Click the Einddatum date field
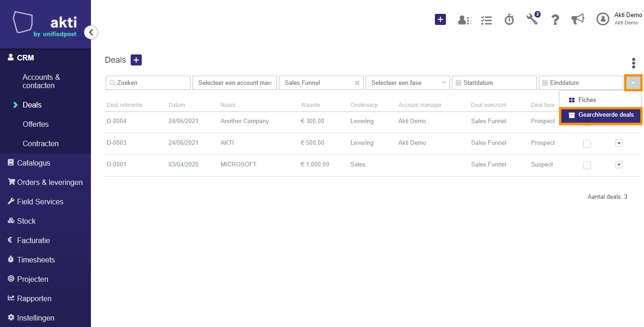Viewport: 644px width, 327px height. point(581,83)
